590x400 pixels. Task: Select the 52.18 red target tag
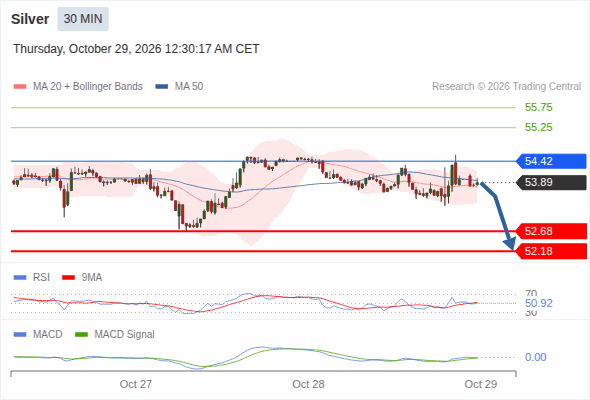tap(551, 251)
